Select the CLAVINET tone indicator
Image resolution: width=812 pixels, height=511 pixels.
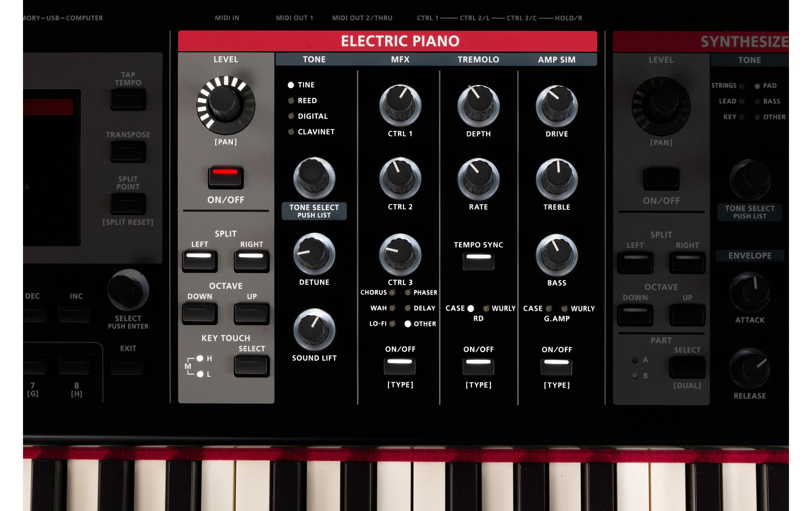pos(291,132)
